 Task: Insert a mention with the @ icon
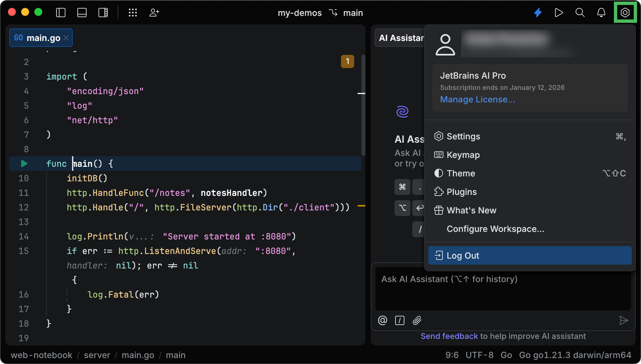[x=382, y=320]
